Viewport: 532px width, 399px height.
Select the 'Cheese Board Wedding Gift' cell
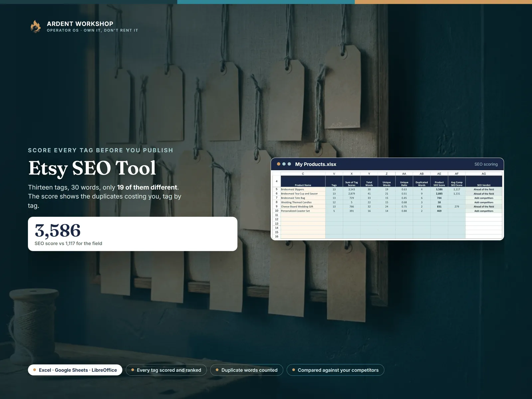click(x=303, y=207)
